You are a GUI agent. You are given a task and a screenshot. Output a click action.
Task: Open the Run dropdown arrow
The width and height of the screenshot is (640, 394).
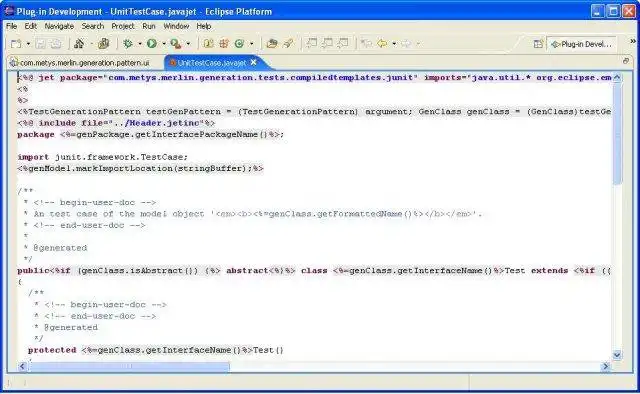point(164,44)
